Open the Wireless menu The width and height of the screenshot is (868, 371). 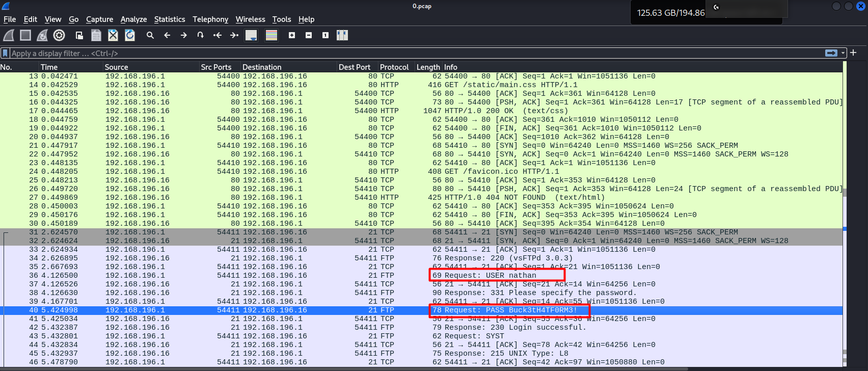pyautogui.click(x=250, y=19)
